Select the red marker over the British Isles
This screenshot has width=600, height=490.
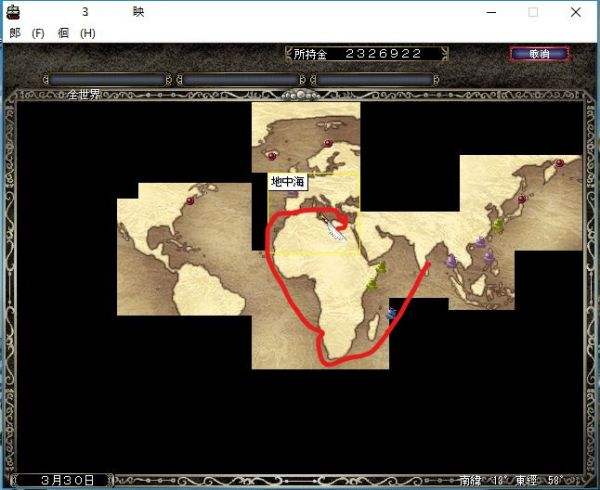(x=271, y=154)
